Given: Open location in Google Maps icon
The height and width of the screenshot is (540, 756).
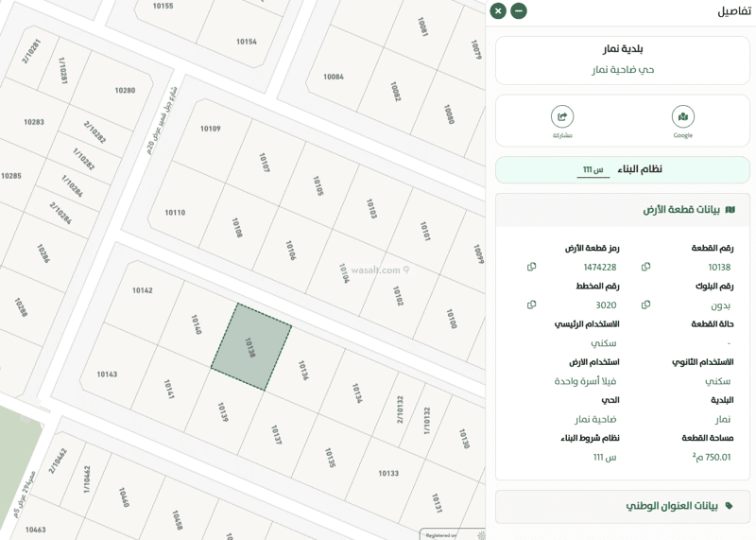Looking at the screenshot, I should pyautogui.click(x=682, y=116).
